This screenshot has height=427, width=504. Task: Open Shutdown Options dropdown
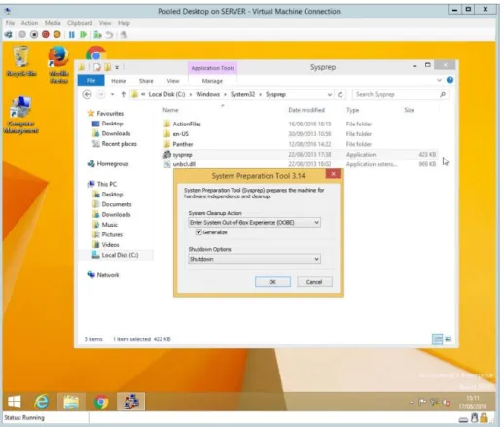coord(254,259)
